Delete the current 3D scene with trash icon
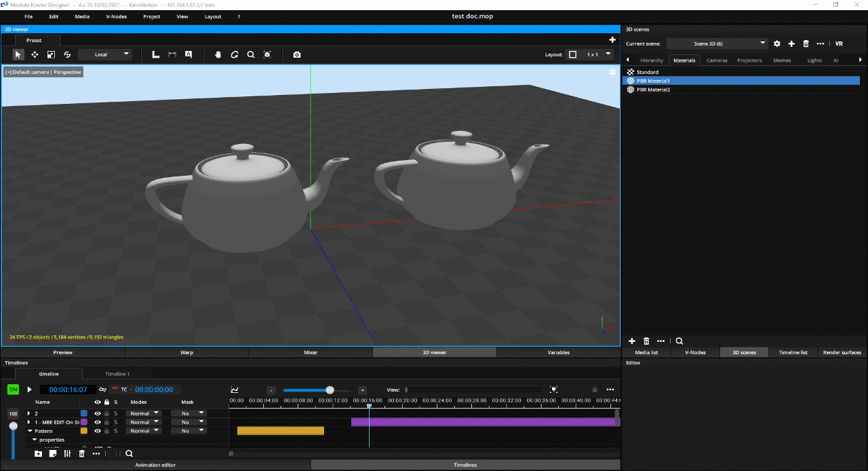 click(x=806, y=43)
